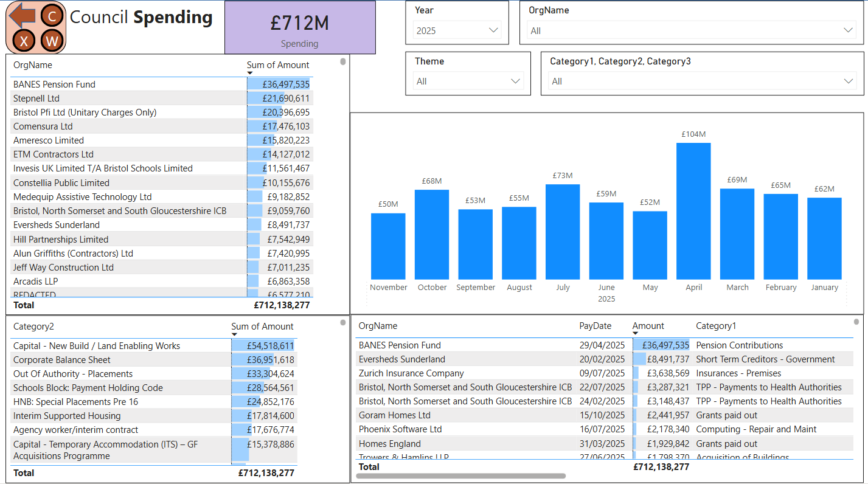Click the back arrow navigation icon
Screen dimensions: 868x484
(22, 15)
